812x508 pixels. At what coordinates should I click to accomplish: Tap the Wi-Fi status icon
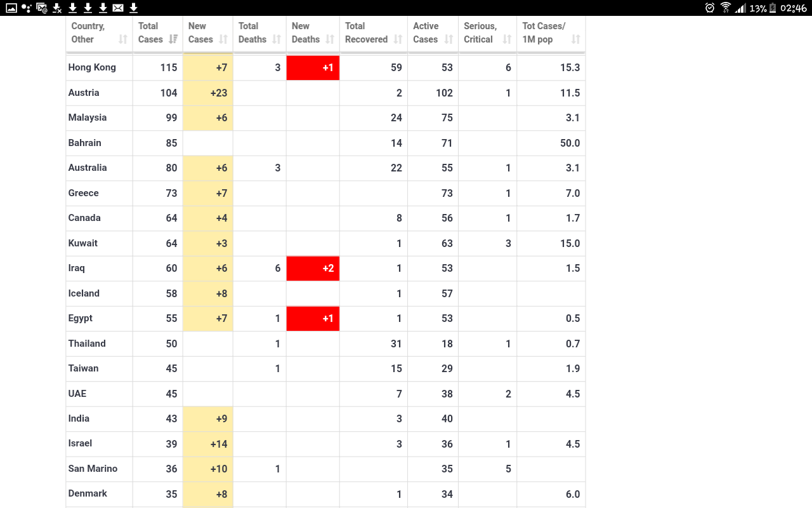click(726, 8)
